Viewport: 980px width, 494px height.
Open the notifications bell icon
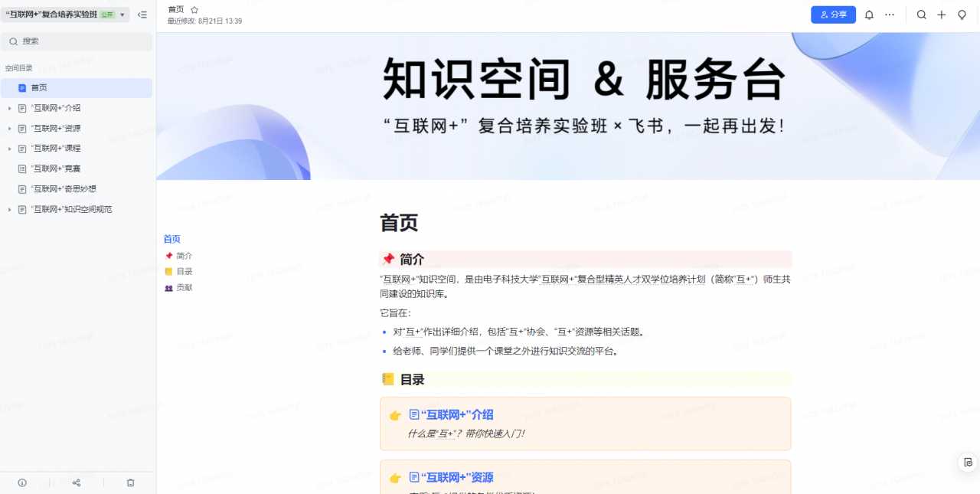pyautogui.click(x=869, y=15)
